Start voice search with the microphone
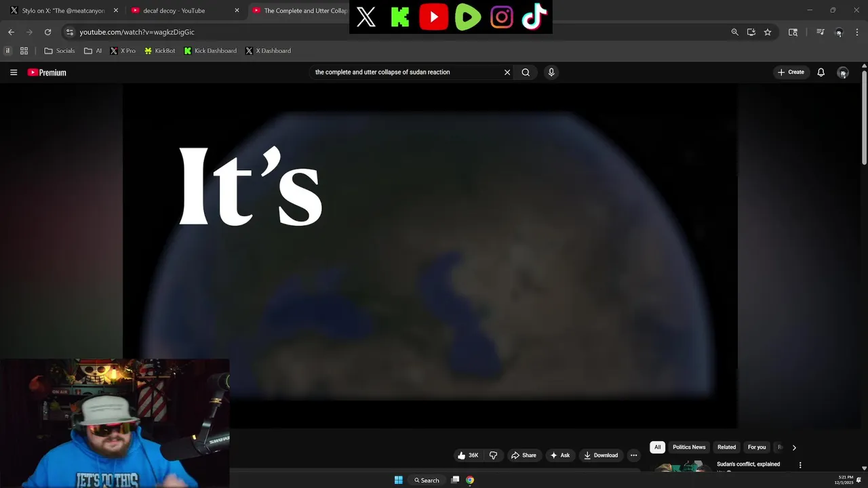The height and width of the screenshot is (488, 868). [x=551, y=73]
